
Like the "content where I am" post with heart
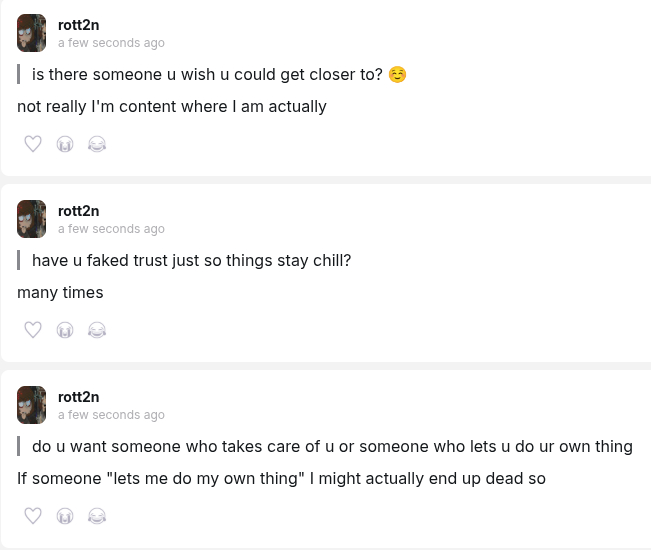[33, 144]
